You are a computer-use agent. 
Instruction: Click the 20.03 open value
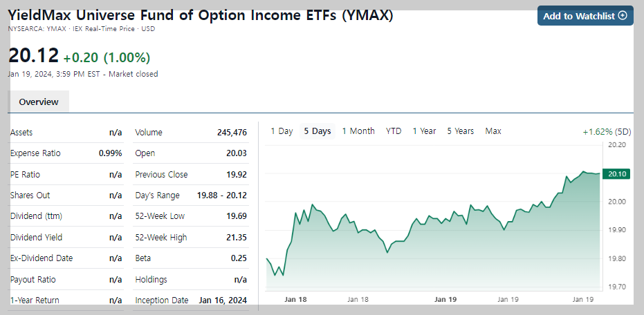[x=237, y=153]
